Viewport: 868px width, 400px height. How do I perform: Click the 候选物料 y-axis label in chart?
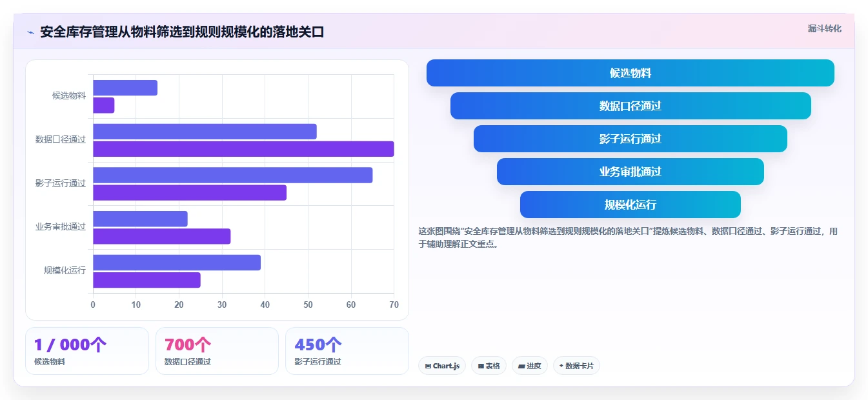pos(69,95)
